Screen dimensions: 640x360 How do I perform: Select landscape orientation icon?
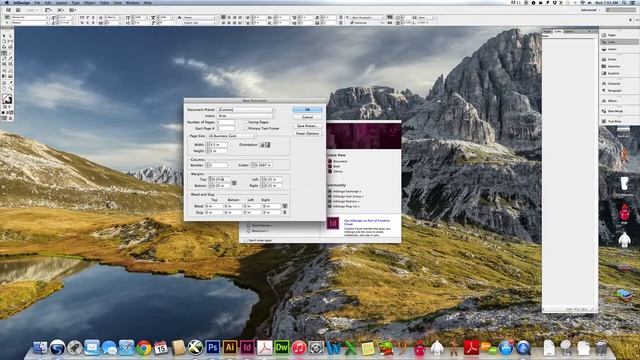[268, 145]
